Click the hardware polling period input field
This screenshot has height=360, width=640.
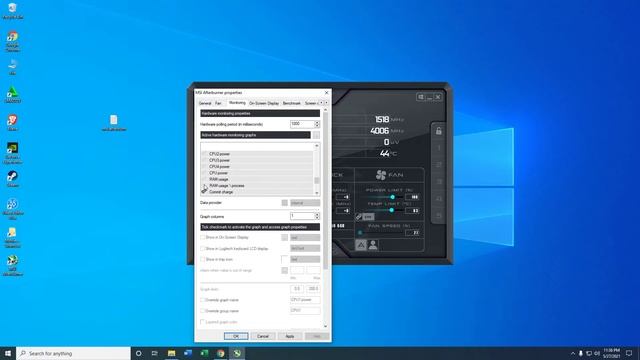point(302,124)
